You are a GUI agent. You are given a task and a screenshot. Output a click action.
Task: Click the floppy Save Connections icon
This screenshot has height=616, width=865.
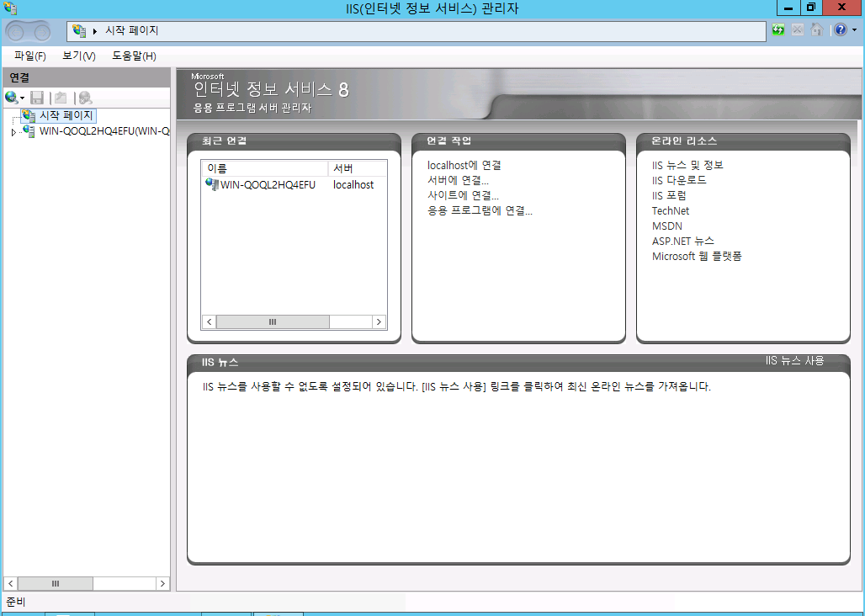[x=37, y=98]
